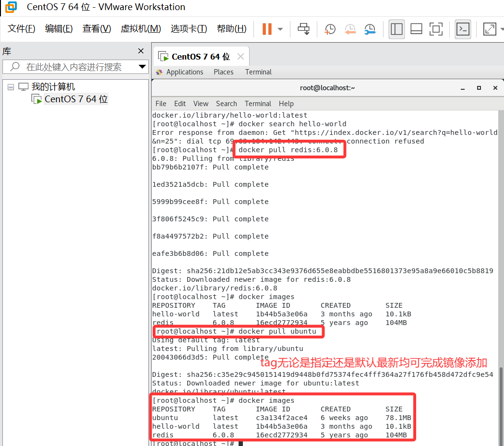Click the '78.1MB' size value
This screenshot has width=504, height=446.
398,418
